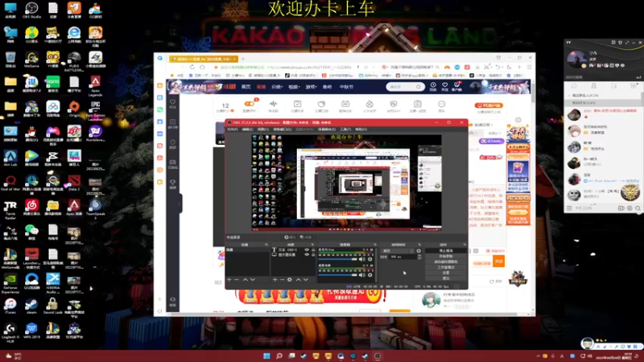Toggle the orange live switch on Douyu toolbar
The height and width of the screenshot is (362, 644).
[x=250, y=104]
